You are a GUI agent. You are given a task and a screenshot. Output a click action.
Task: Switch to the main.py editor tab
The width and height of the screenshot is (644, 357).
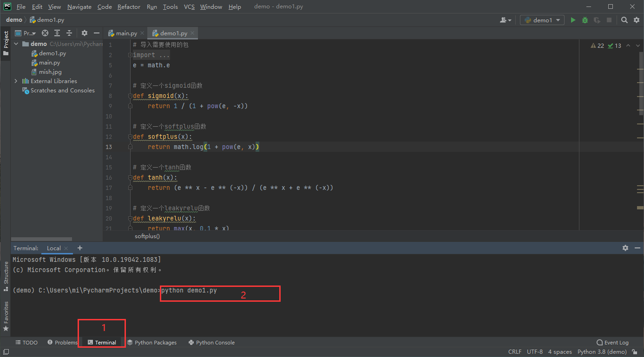[x=123, y=33]
